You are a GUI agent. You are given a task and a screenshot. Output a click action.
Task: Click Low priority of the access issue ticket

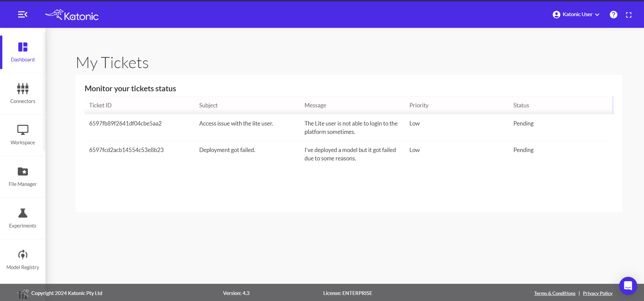415,123
